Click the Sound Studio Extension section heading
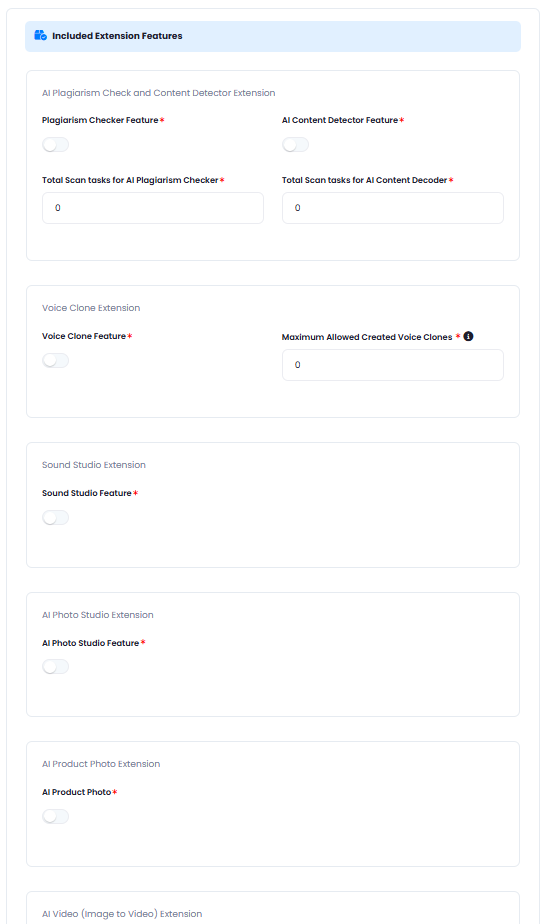 94,465
